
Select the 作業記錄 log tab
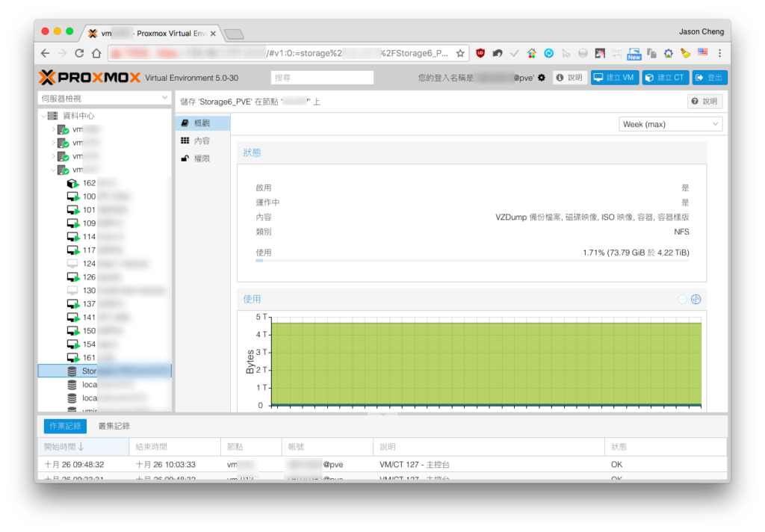(66, 426)
